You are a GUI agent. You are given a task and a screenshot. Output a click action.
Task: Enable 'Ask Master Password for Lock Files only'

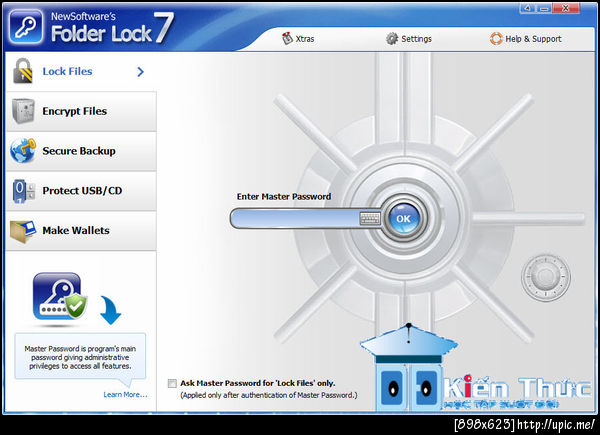(172, 383)
